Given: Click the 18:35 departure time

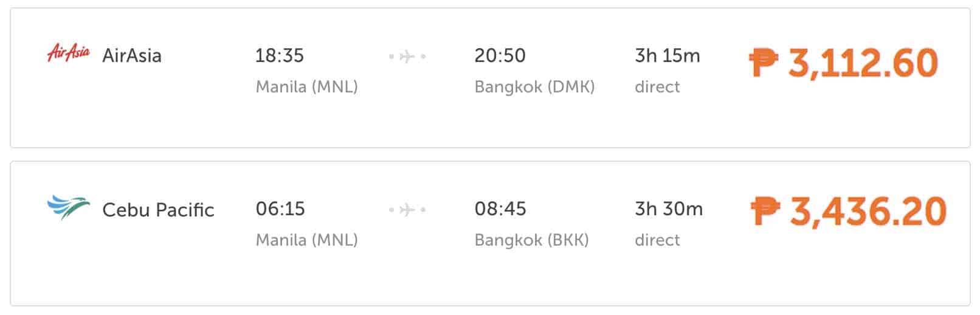Looking at the screenshot, I should pyautogui.click(x=279, y=55).
